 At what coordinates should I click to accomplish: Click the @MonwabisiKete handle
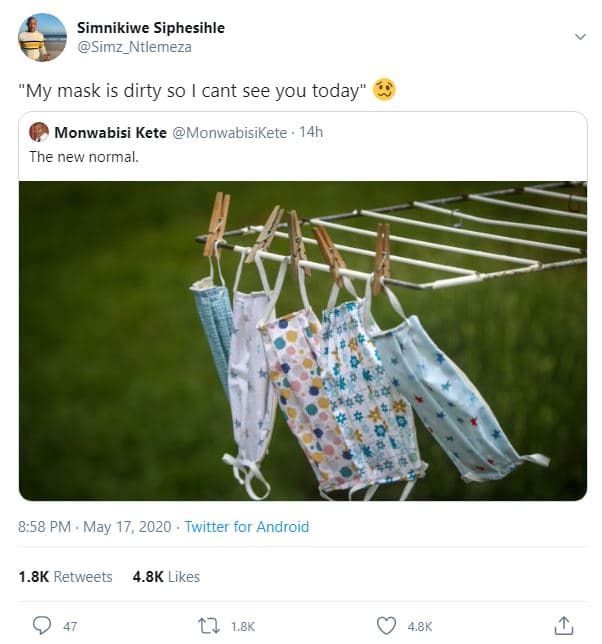click(x=229, y=132)
